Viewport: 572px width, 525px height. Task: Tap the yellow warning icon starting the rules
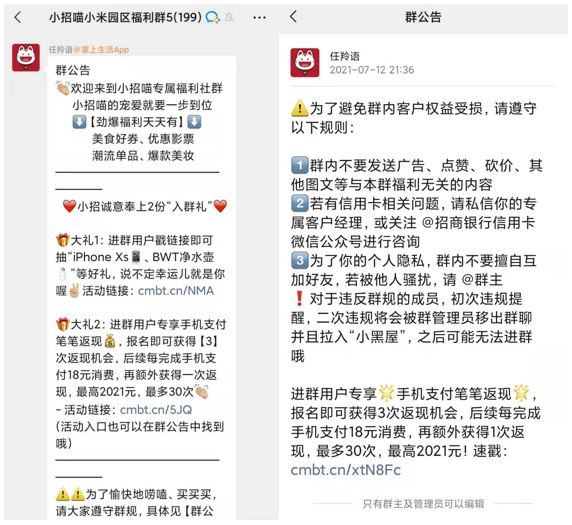tap(299, 108)
